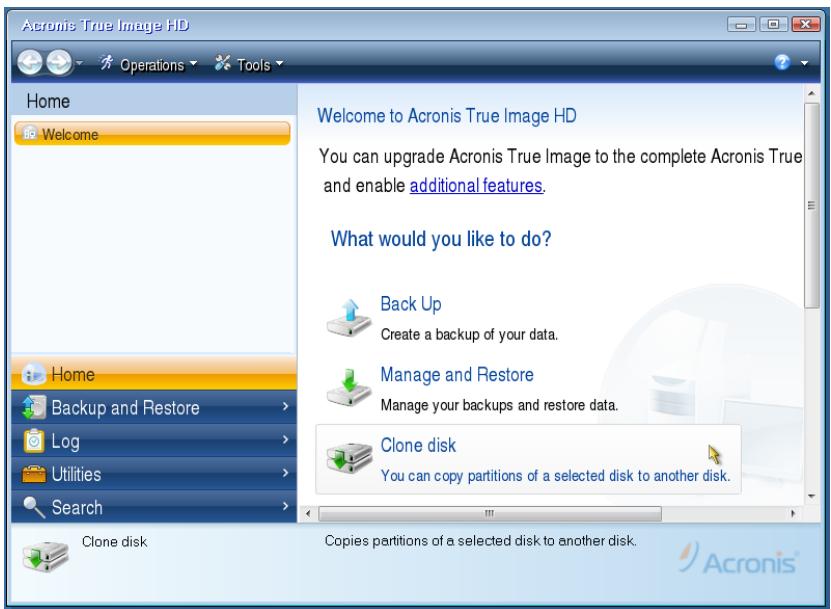Expand the Search section chevron
The height and width of the screenshot is (609, 831).
tap(285, 506)
